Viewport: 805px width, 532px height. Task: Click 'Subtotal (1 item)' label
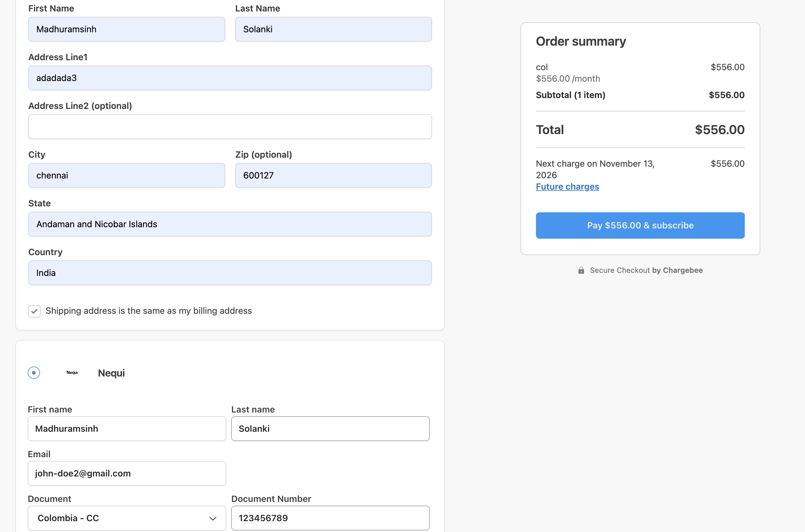pos(571,95)
